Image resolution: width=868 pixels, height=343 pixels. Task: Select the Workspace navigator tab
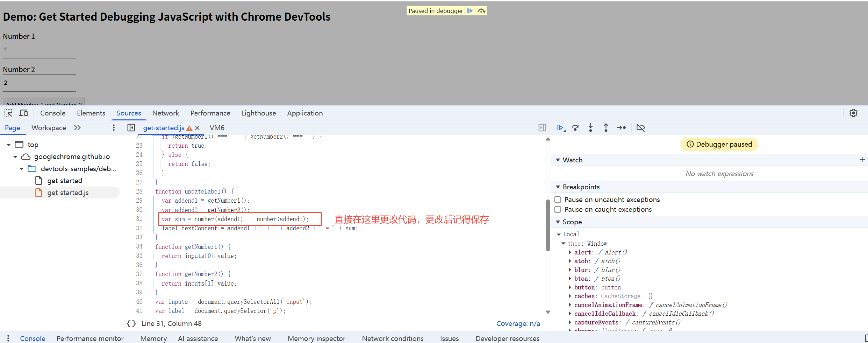coord(49,128)
